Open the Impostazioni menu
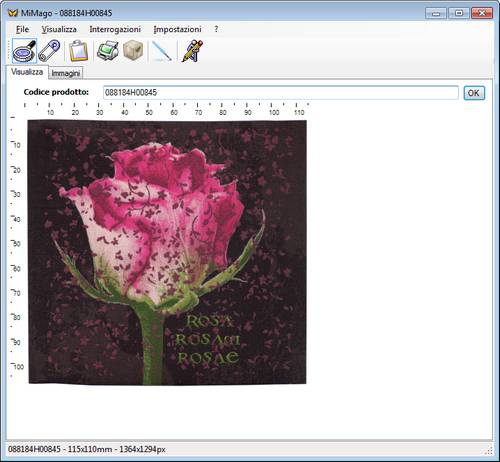The height and width of the screenshot is (462, 500). (x=177, y=29)
